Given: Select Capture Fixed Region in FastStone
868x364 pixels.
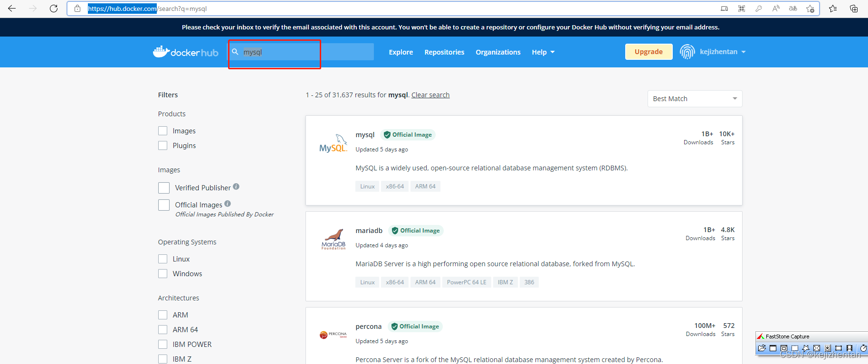Looking at the screenshot, I should [839, 348].
